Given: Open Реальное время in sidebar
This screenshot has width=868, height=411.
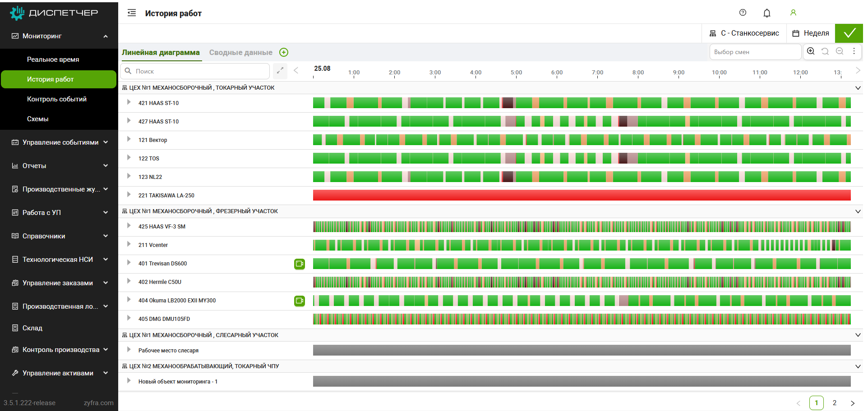Looking at the screenshot, I should coord(53,59).
